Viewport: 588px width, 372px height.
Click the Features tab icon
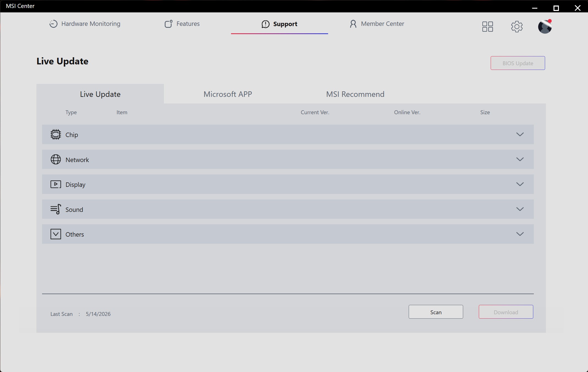coord(168,24)
